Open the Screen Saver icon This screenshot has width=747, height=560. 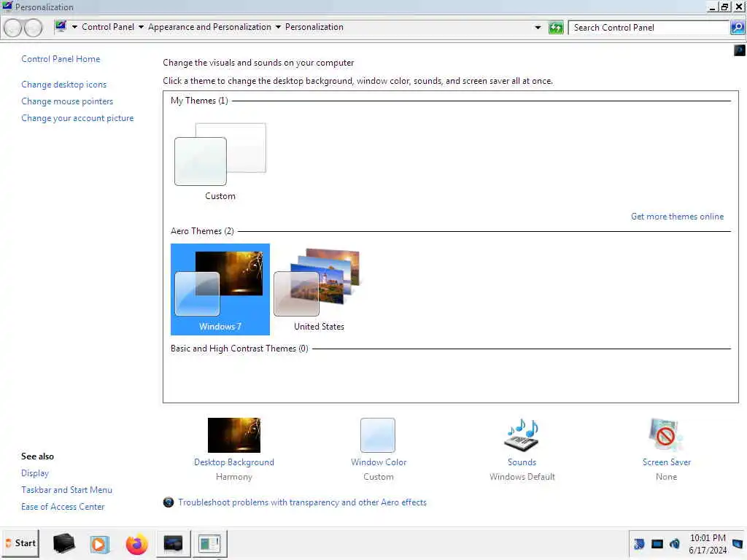[665, 435]
